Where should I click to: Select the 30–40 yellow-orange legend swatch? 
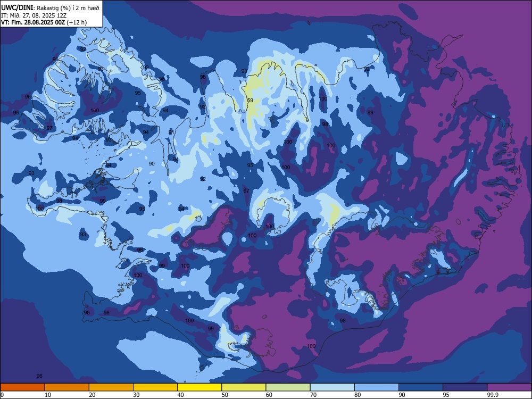pyautogui.click(x=155, y=387)
